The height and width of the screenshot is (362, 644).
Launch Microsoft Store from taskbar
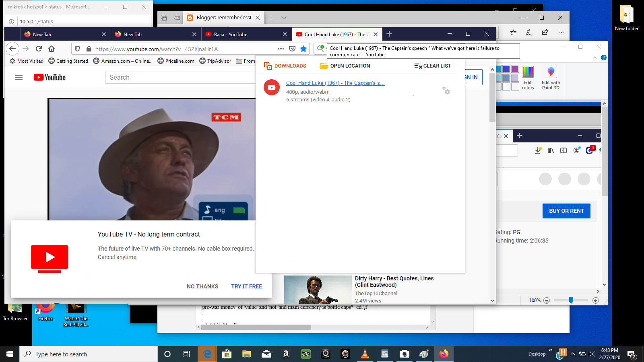coord(227,354)
